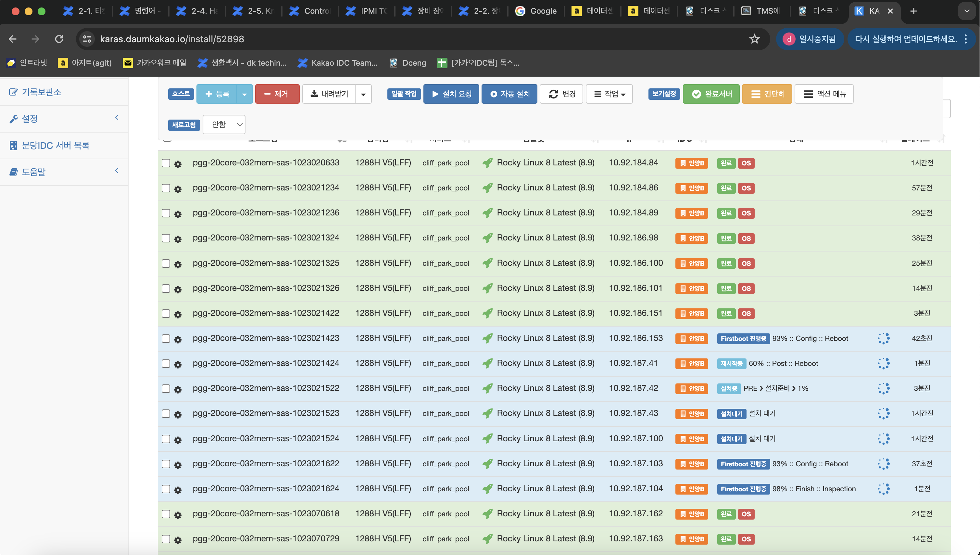980x555 pixels.
Task: Check the box for host pgg-20core-032mem-sas-1023070618
Action: pyautogui.click(x=166, y=514)
